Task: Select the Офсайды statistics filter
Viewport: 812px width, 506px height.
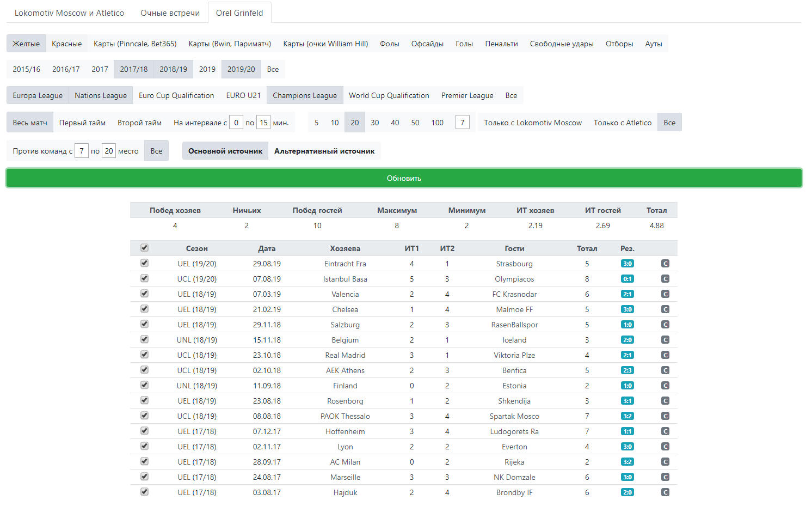Action: [x=427, y=44]
